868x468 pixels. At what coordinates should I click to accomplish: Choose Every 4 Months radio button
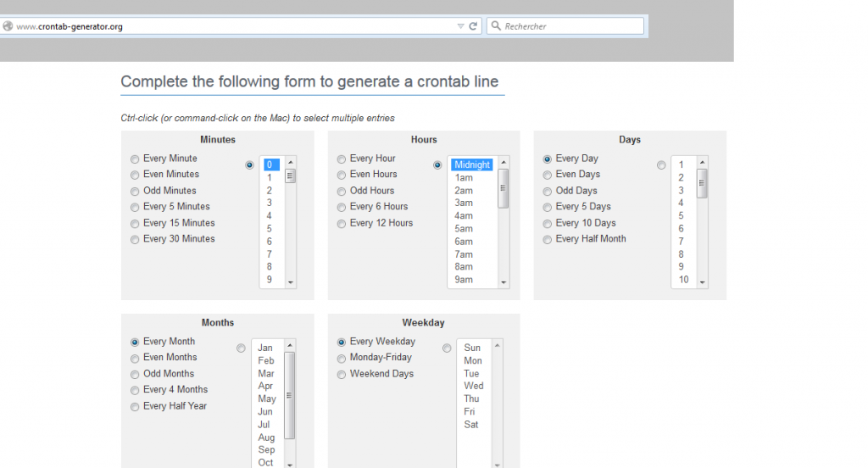tap(136, 391)
